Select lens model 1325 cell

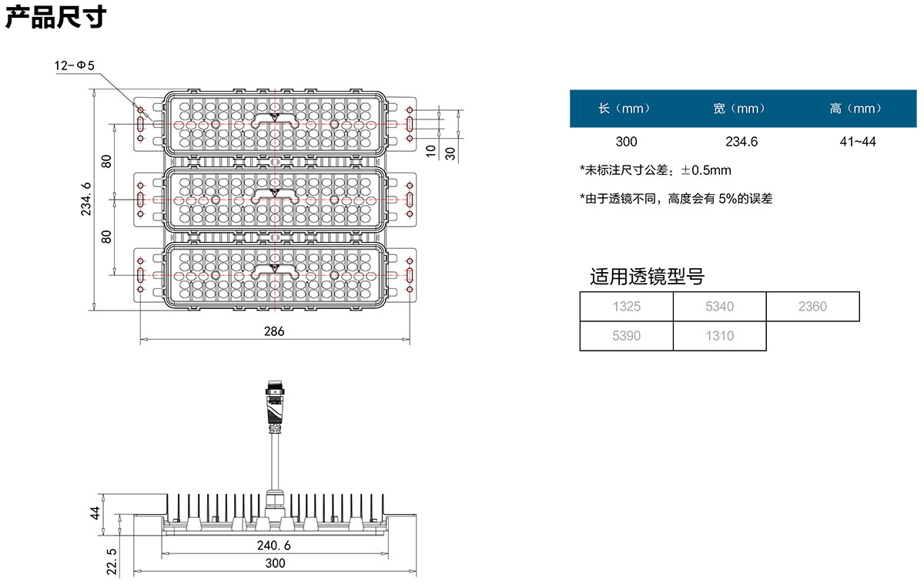tap(627, 307)
